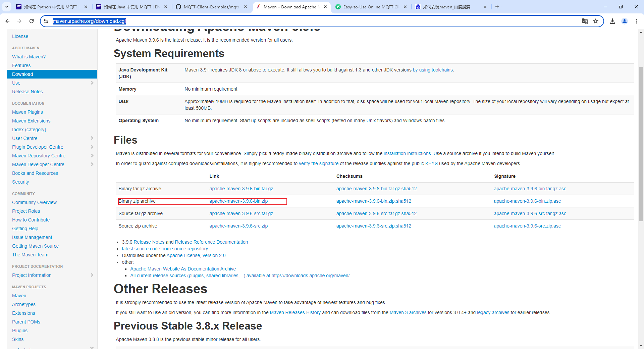Open the installation instructions link
Viewport: 644px width, 349px height.
click(x=408, y=153)
